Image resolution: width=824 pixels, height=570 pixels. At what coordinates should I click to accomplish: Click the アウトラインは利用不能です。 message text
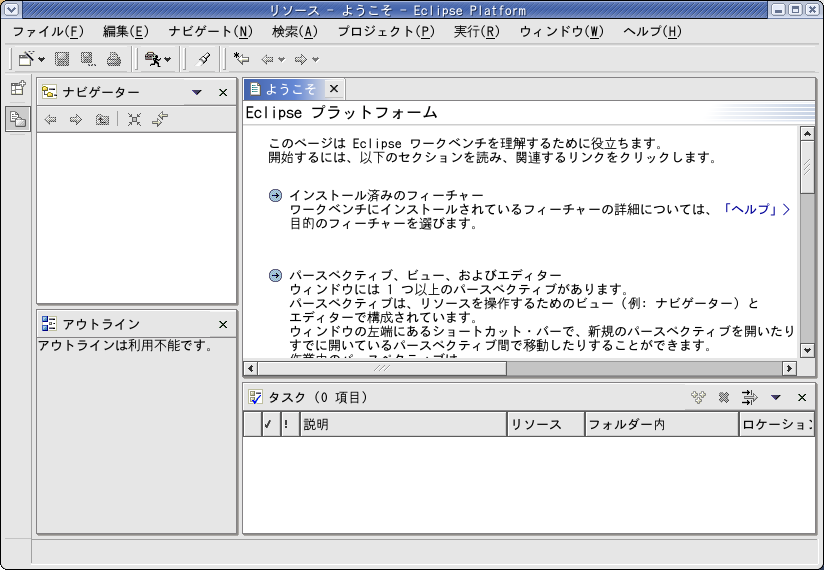pos(125,345)
